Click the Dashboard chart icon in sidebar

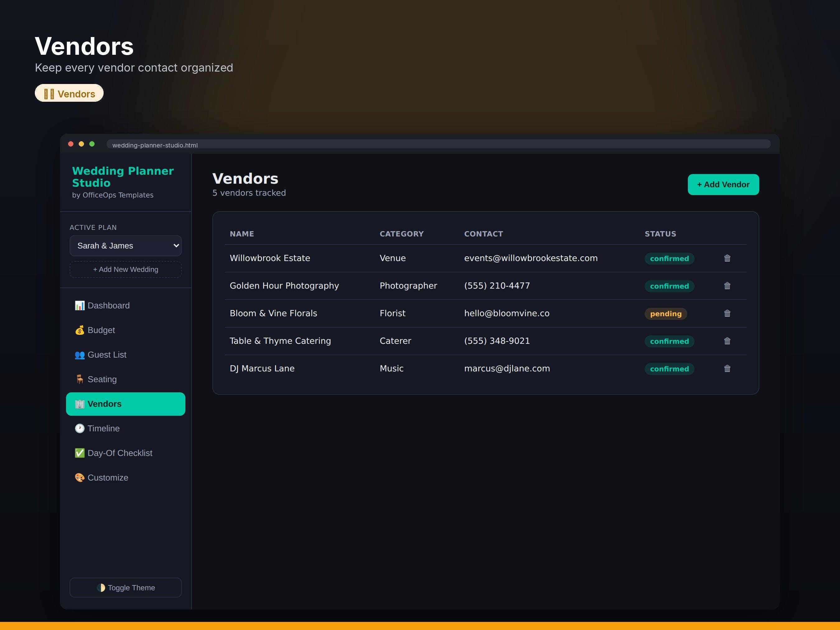(79, 306)
